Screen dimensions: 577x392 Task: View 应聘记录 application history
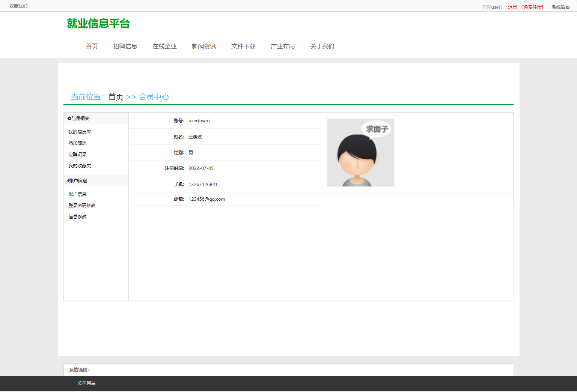77,154
